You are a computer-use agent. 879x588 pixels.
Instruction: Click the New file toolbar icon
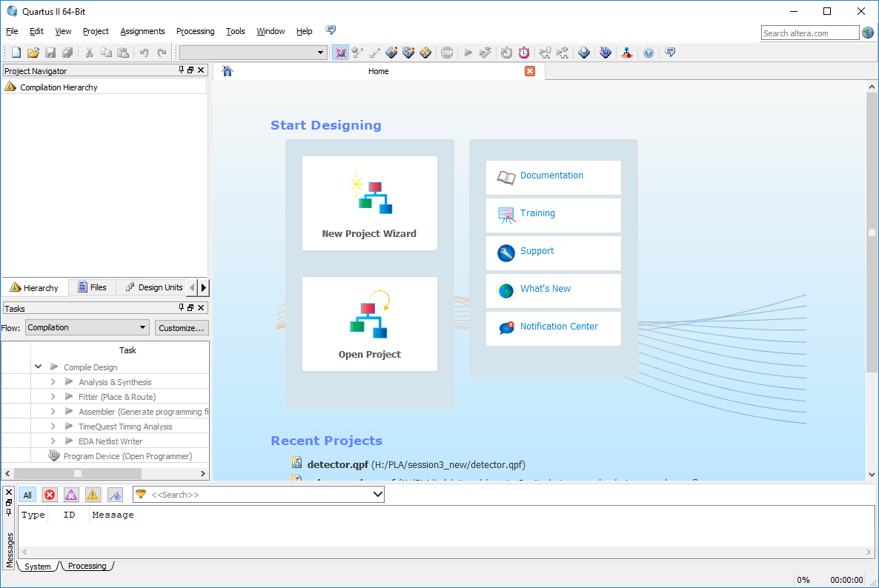pyautogui.click(x=16, y=53)
